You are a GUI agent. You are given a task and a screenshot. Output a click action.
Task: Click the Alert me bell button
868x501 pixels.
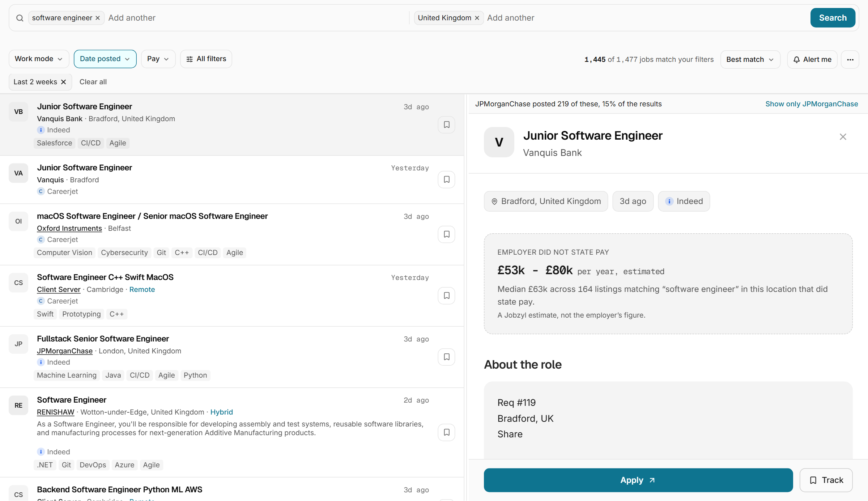click(812, 59)
